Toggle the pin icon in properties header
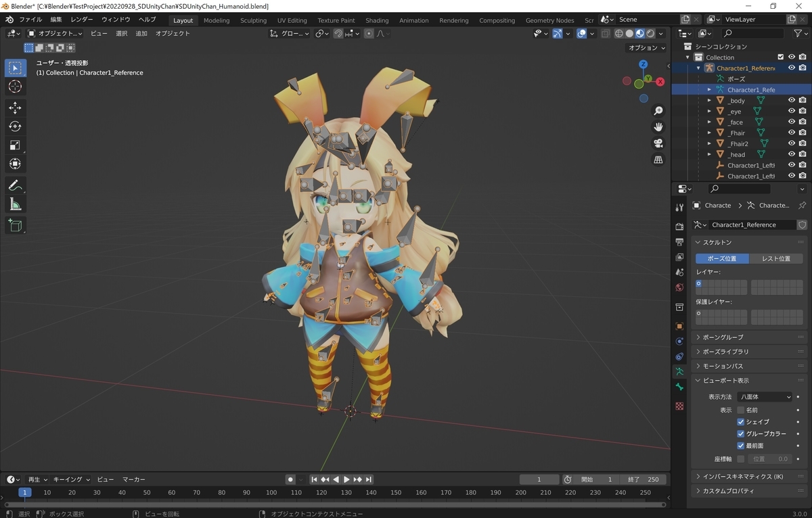 (803, 206)
